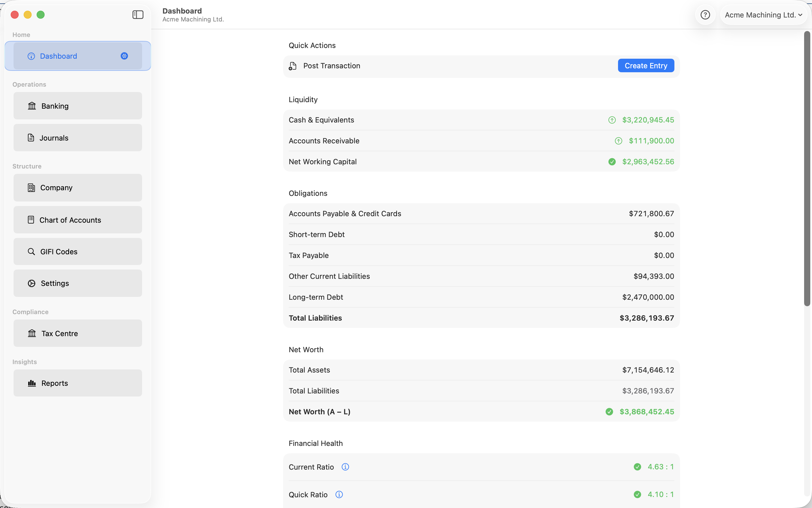The width and height of the screenshot is (812, 508).
Task: Click the Create Entry button
Action: pyautogui.click(x=646, y=66)
